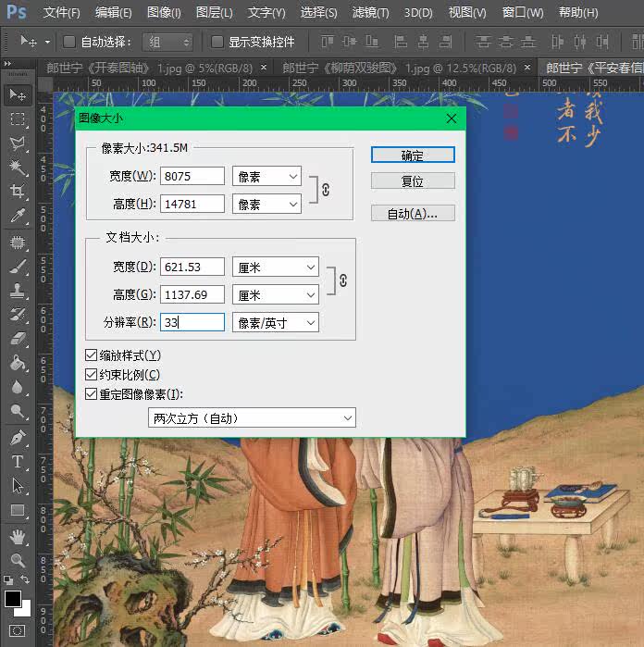
Task: Open the 窗口(W) menu
Action: pos(523,13)
